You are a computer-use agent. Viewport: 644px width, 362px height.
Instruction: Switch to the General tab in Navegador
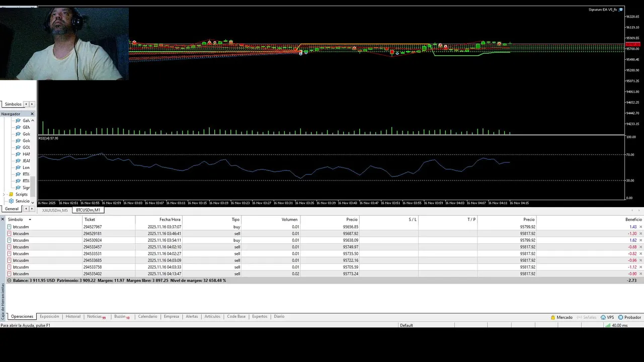[12, 209]
